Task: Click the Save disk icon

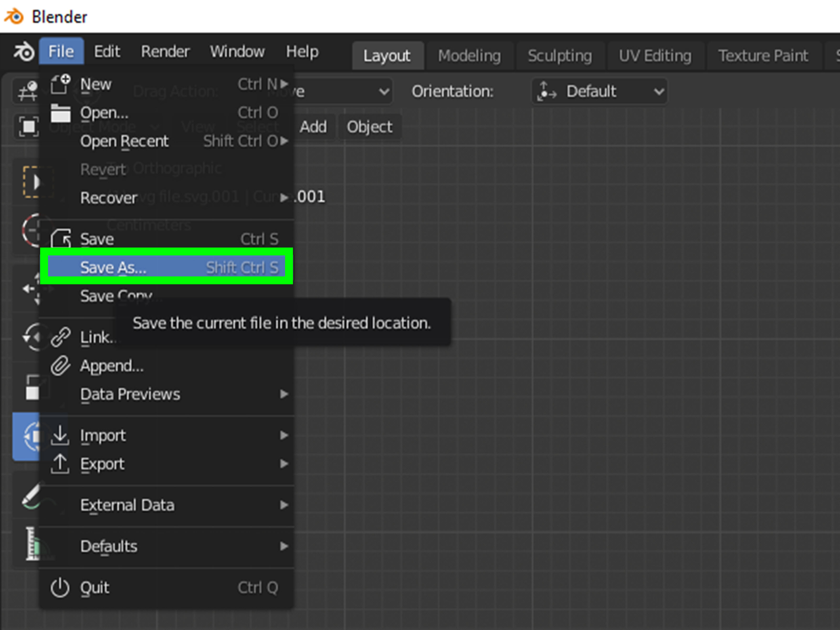Action: [61, 238]
